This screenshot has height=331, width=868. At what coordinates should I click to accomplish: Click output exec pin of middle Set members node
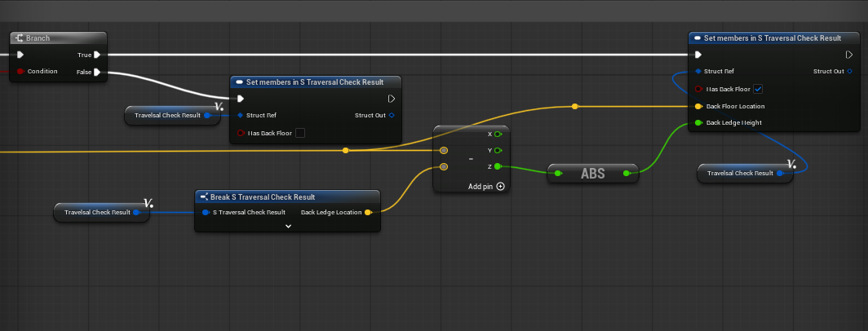392,99
